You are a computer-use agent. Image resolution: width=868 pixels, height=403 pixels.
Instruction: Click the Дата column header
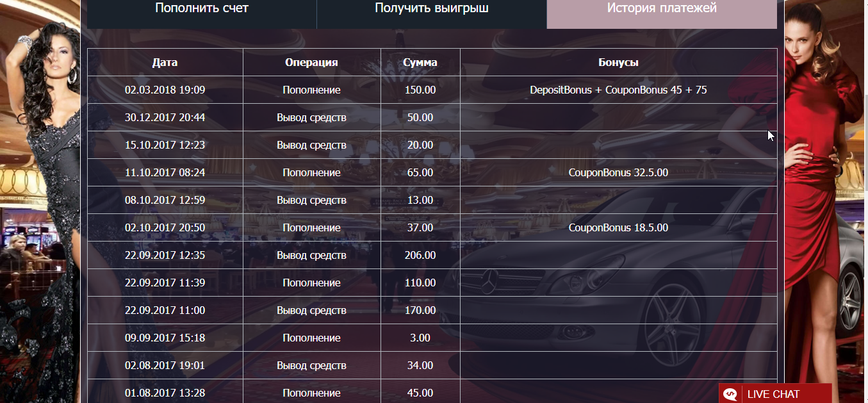click(164, 62)
